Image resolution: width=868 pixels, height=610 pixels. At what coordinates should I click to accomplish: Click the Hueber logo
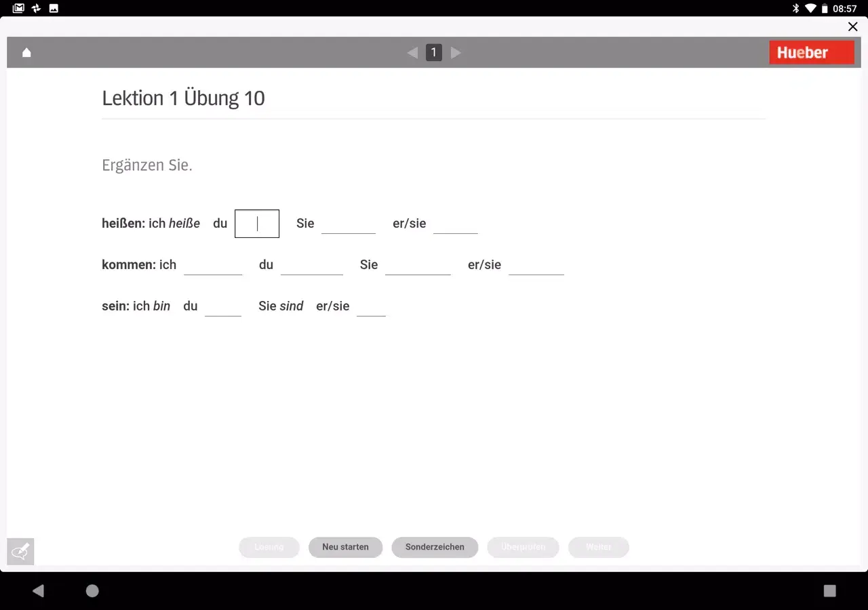coord(812,52)
